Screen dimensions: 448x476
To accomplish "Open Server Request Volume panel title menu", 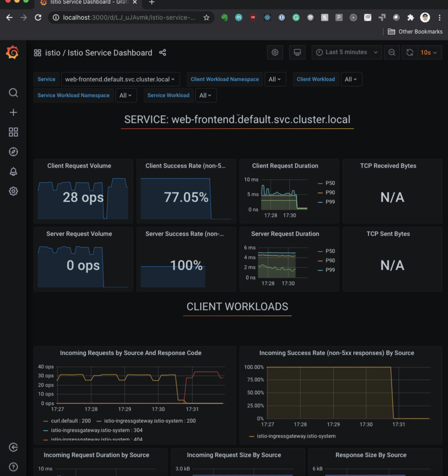I will tap(79, 234).
